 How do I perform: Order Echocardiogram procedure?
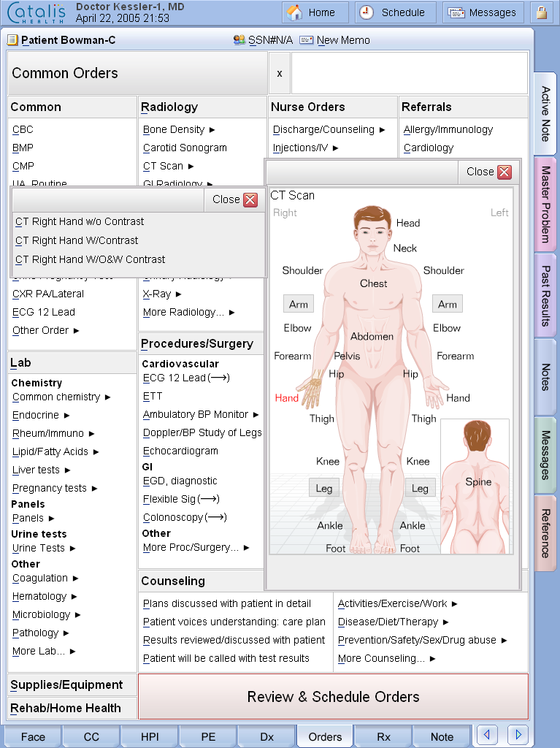click(180, 451)
